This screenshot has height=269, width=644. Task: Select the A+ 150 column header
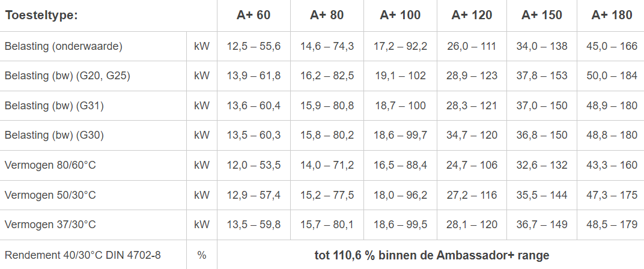(x=542, y=15)
